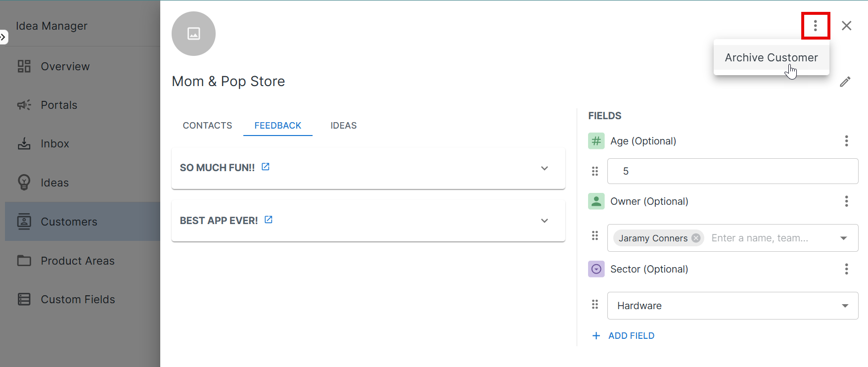Viewport: 868px width, 367px height.
Task: Select Archive Customer menu option
Action: (x=771, y=58)
